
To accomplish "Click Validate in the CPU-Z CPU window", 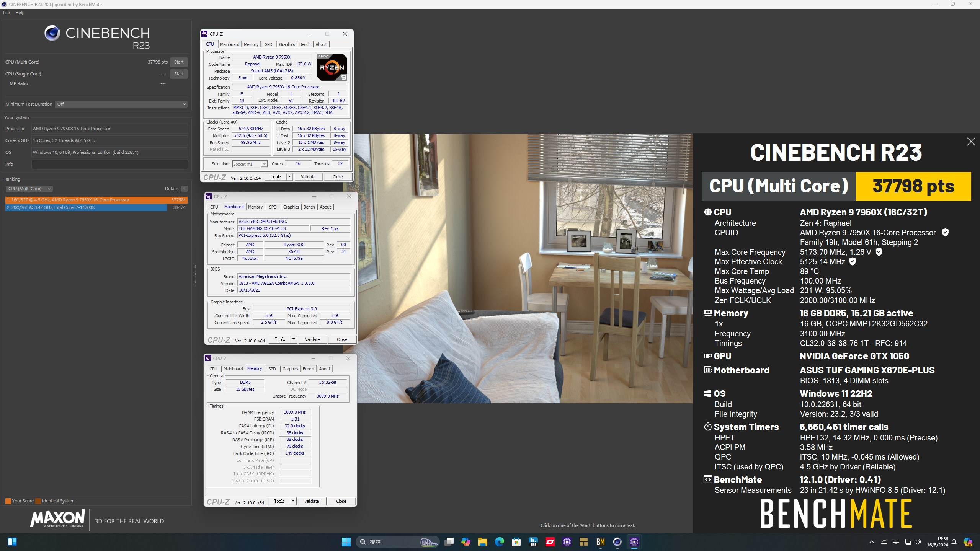I will [308, 177].
